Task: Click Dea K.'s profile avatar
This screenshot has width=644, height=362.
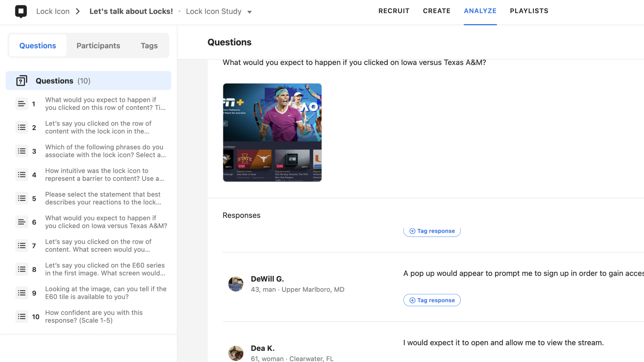Action: pos(236,353)
